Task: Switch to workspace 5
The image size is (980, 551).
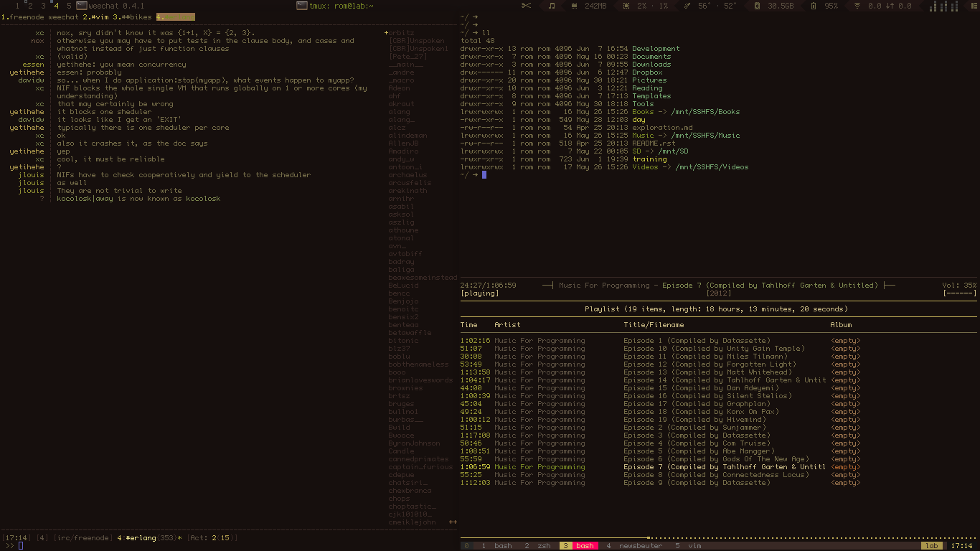Action: click(x=69, y=6)
